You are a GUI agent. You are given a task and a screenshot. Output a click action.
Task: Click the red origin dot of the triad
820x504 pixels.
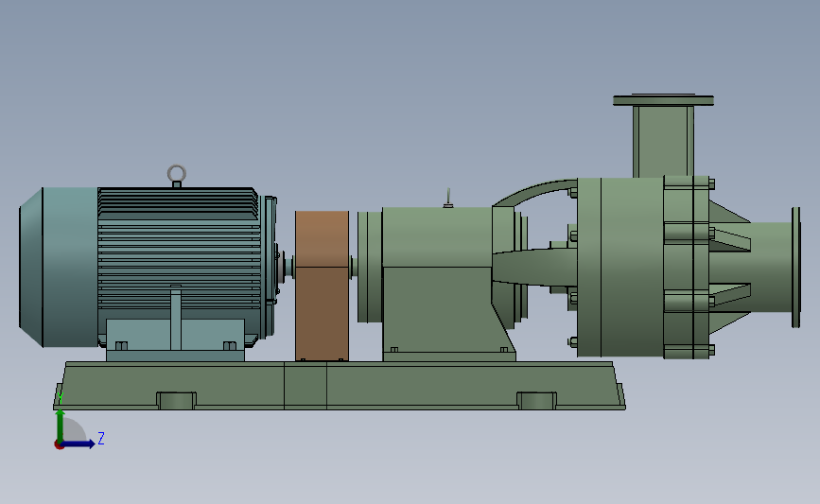tap(59, 445)
